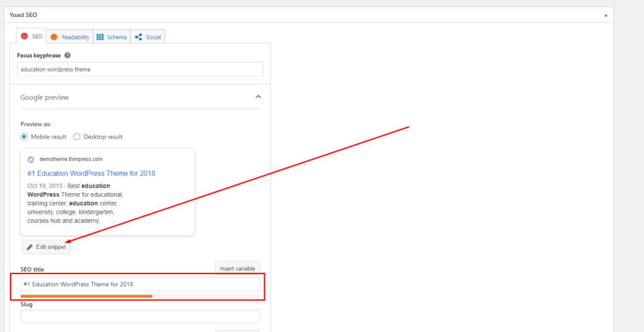Select the Desktop result radio button
644x332 pixels.
(76, 137)
